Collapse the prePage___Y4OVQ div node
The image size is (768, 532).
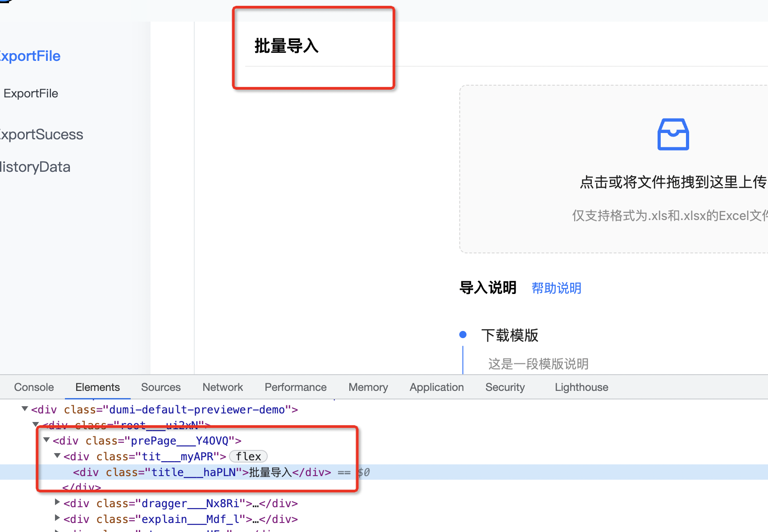coord(46,440)
